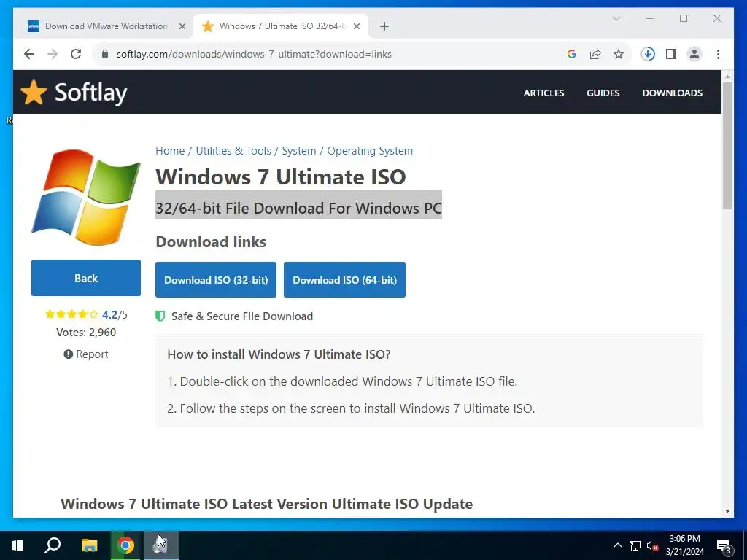Viewport: 747px width, 560px height.
Task: Follow the Home breadcrumb link
Action: click(x=169, y=151)
